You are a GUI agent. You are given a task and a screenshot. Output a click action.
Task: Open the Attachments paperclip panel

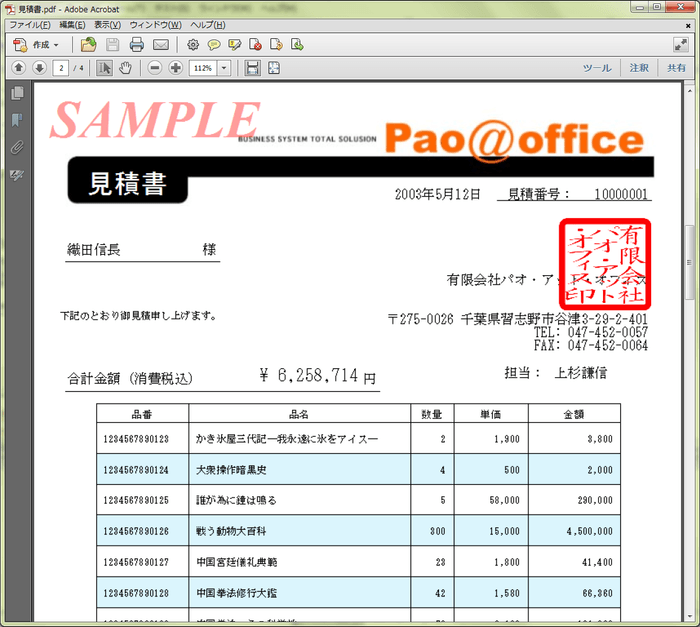(x=16, y=147)
